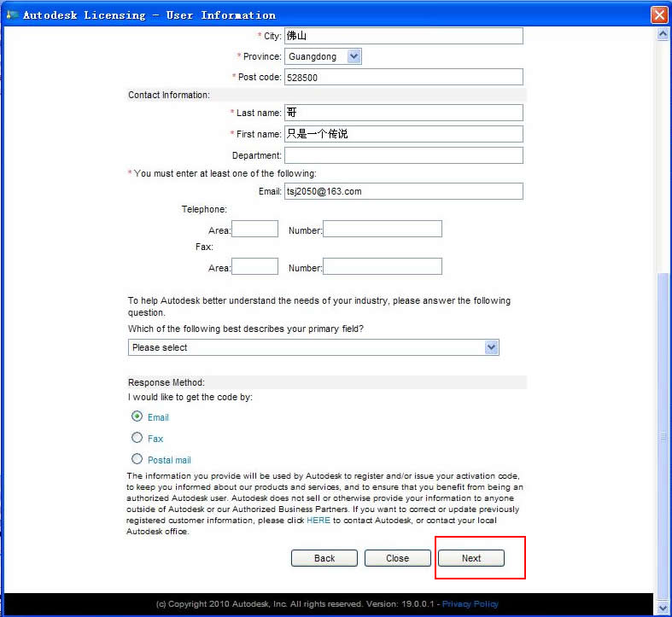Image resolution: width=672 pixels, height=617 pixels.
Task: Open the HERE link to contact Autodesk
Action: coord(318,520)
